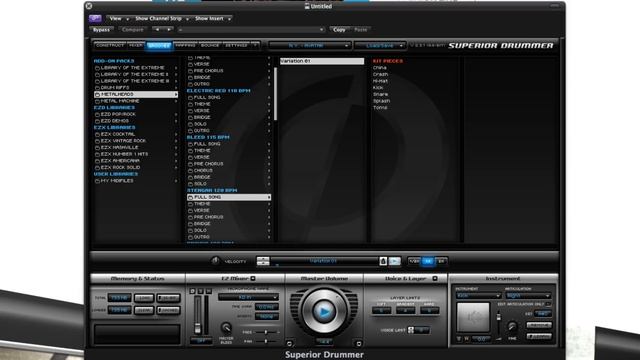Open the View dropdown menu
This screenshot has height=360, width=640.
[118, 18]
